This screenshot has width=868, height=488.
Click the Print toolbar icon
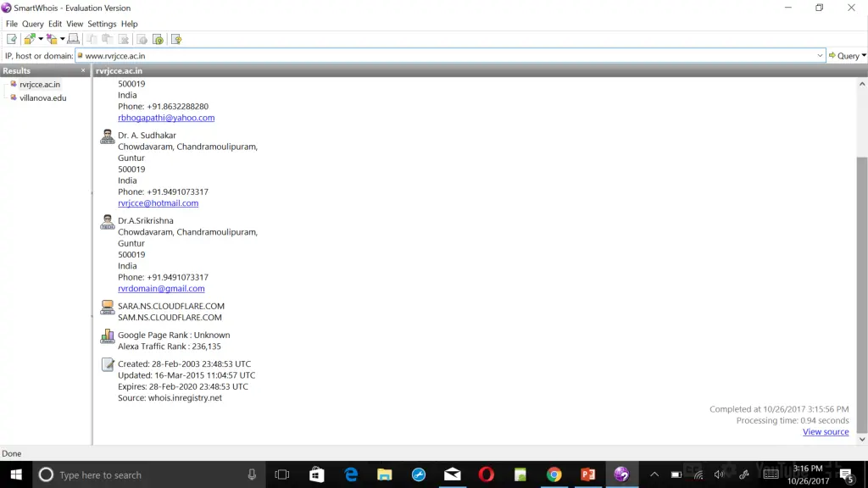pos(73,39)
